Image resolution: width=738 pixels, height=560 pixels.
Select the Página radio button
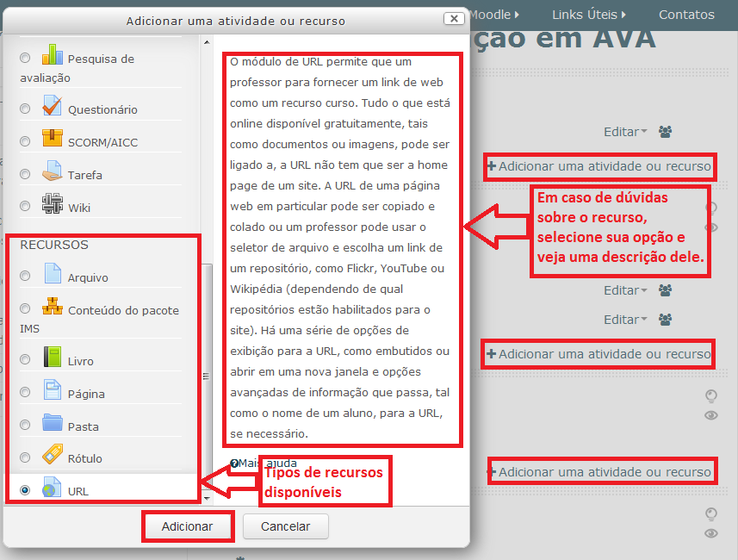25,393
